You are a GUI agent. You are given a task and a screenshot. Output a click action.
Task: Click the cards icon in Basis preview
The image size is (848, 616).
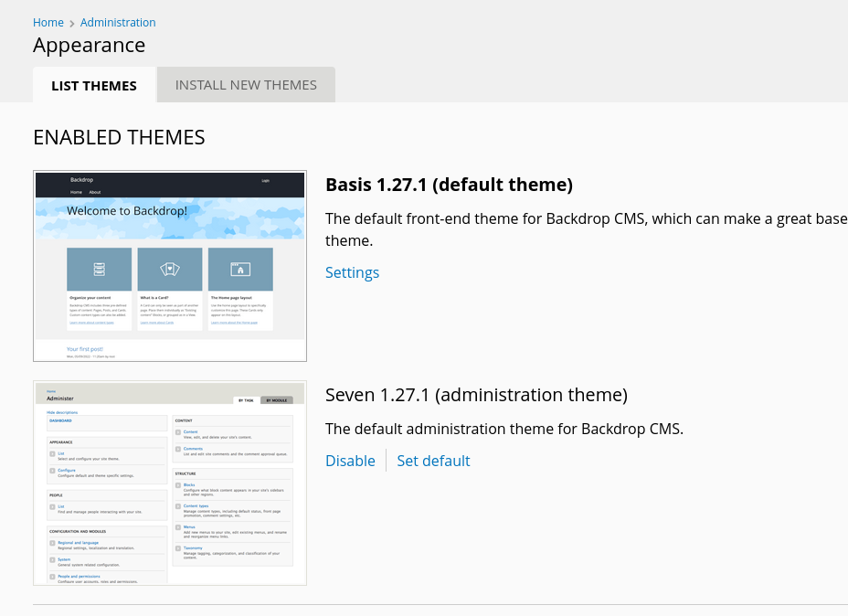click(x=170, y=269)
